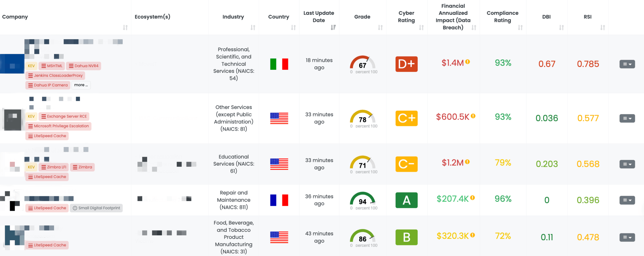Click info icon beside $600.5K impact
Image resolution: width=644 pixels, height=256 pixels.
click(x=473, y=116)
